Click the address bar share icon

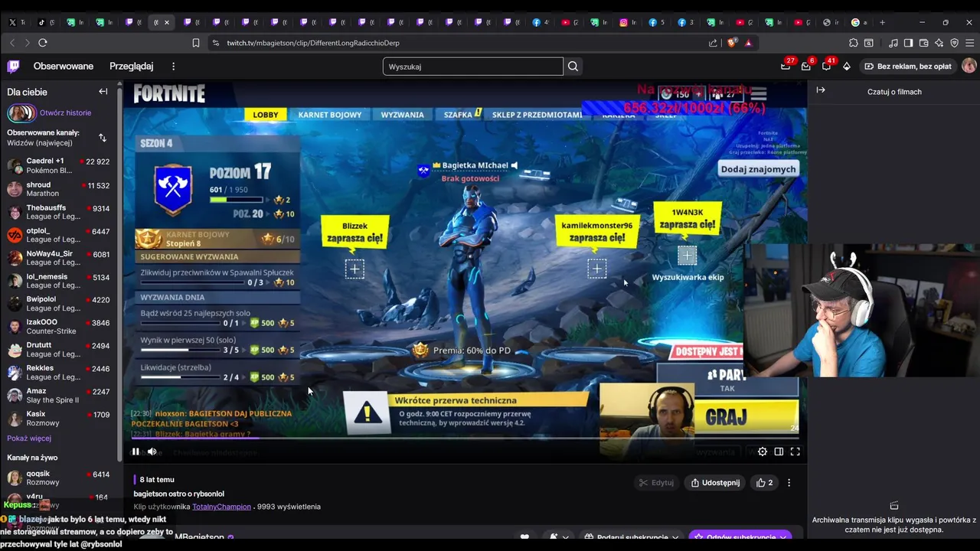pos(714,43)
